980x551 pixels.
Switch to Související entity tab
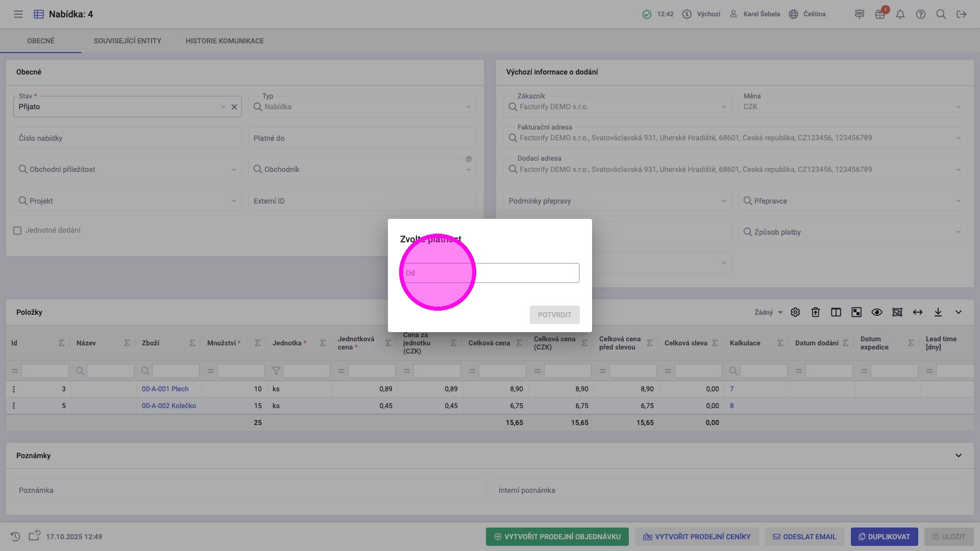pos(128,41)
